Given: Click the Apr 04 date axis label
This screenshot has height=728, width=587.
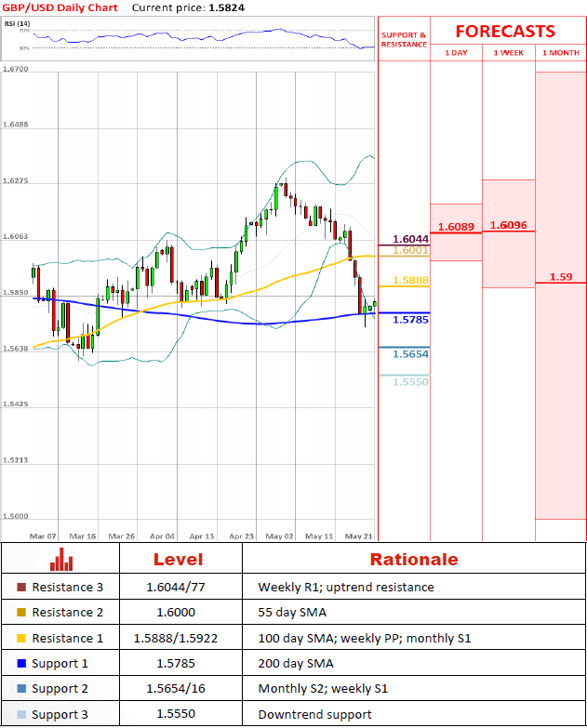Looking at the screenshot, I should pos(162,536).
